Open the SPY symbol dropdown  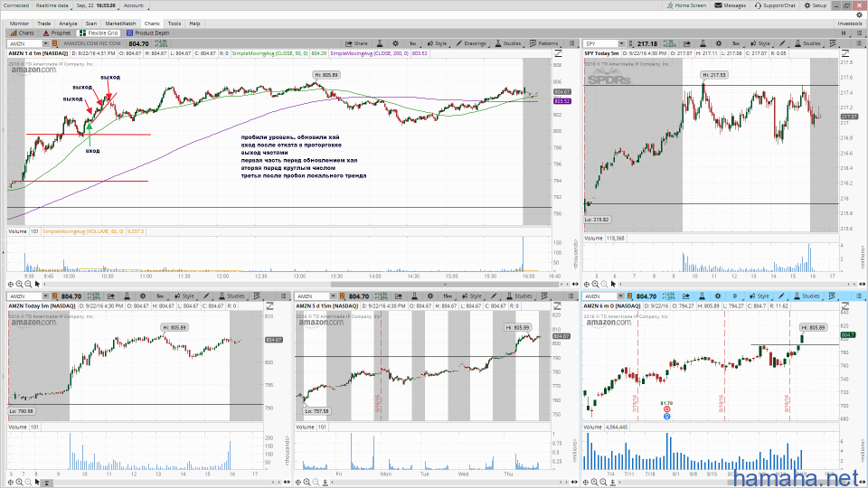[x=621, y=43]
